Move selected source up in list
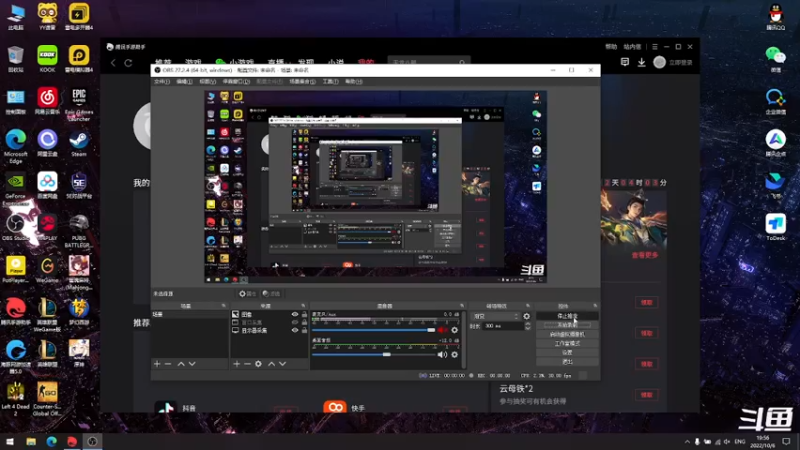Image resolution: width=800 pixels, height=450 pixels. pos(271,364)
